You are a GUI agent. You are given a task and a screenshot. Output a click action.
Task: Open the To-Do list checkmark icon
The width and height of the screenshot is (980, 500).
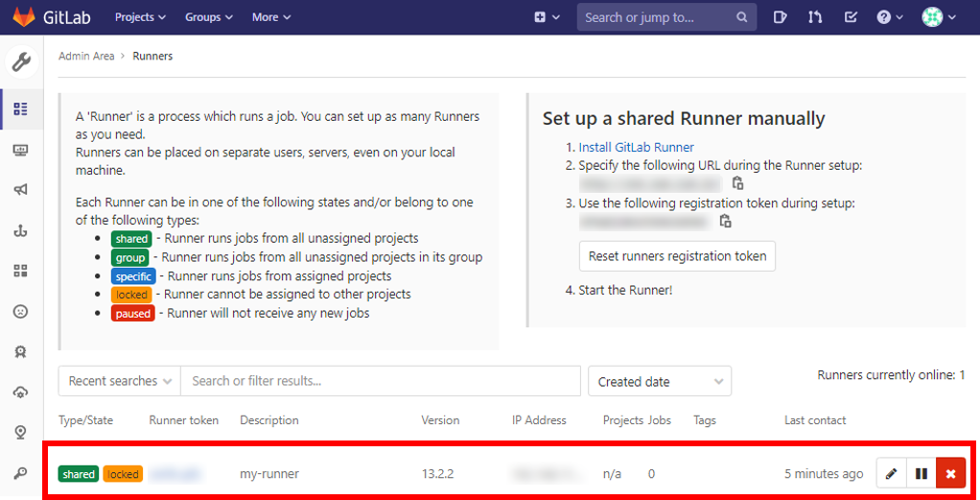[x=850, y=17]
